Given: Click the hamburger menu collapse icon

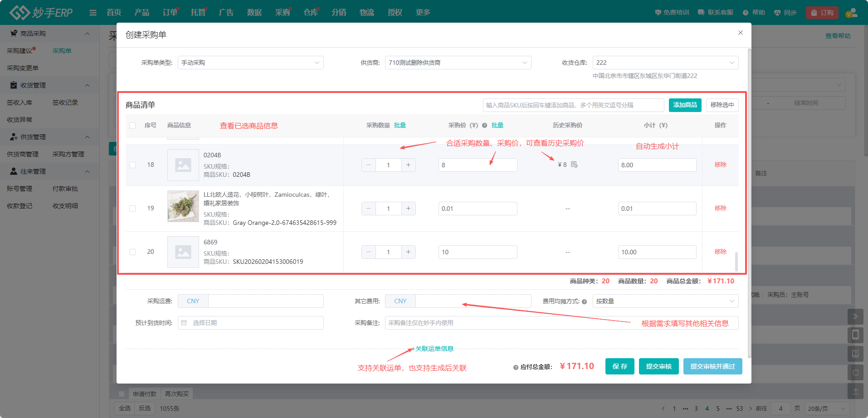Looking at the screenshot, I should click(93, 13).
